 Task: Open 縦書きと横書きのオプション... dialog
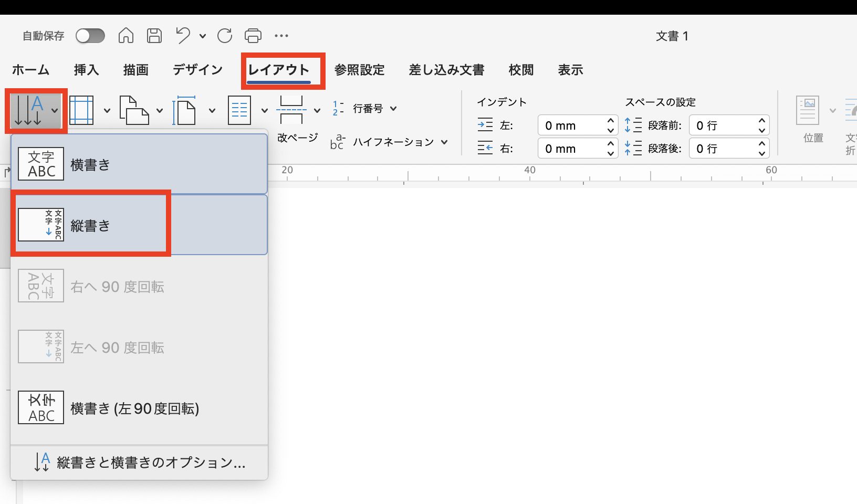[139, 463]
